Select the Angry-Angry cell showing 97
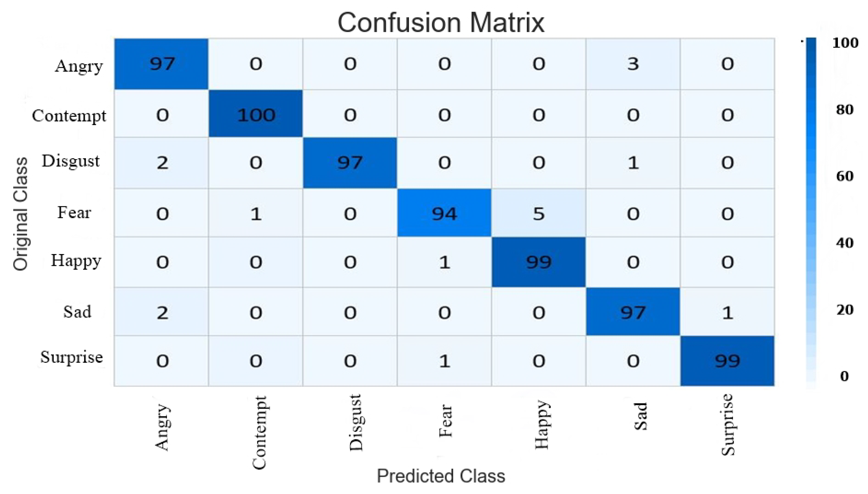 [x=161, y=64]
